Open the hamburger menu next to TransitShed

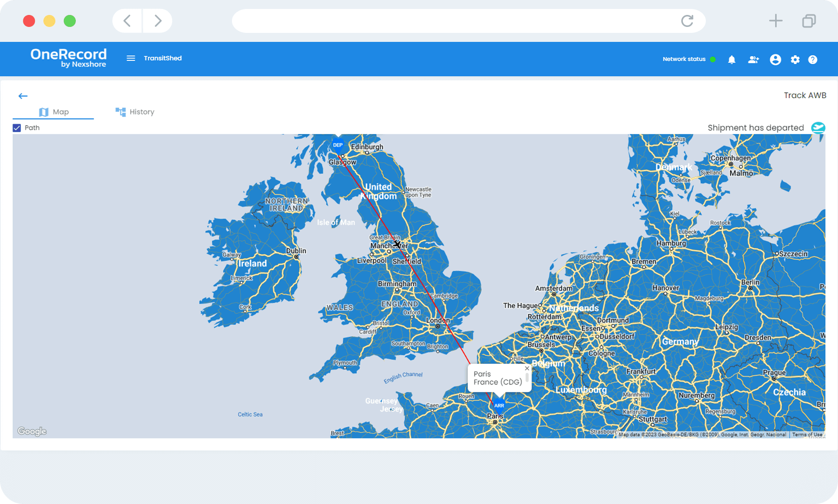click(x=131, y=58)
